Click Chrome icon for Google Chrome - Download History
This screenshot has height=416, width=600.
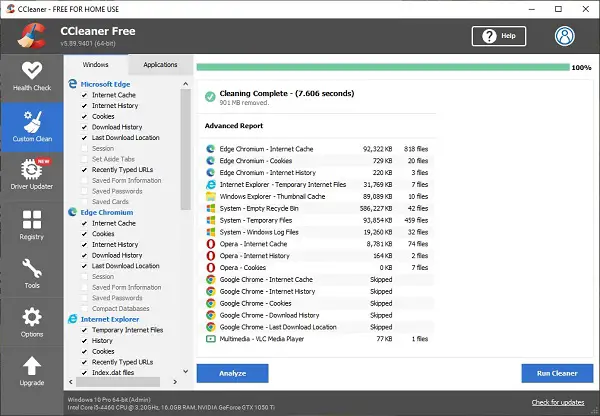(210, 315)
